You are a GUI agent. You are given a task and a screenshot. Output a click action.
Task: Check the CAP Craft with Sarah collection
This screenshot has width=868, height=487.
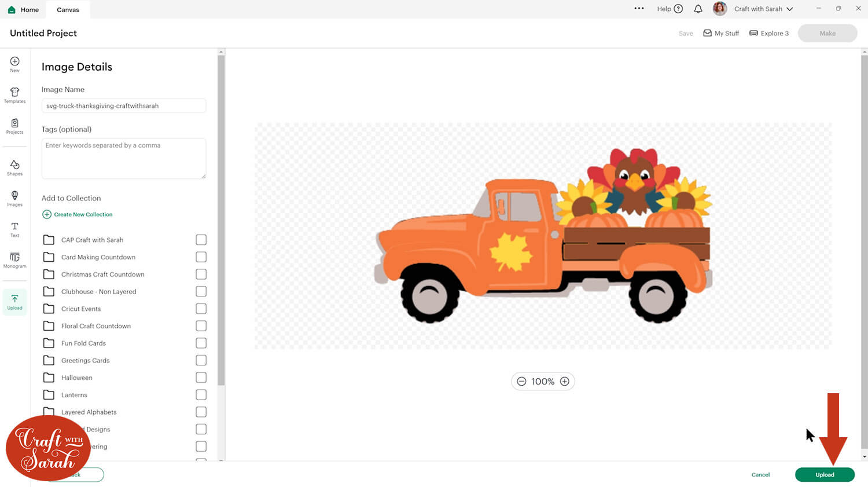[x=201, y=240]
